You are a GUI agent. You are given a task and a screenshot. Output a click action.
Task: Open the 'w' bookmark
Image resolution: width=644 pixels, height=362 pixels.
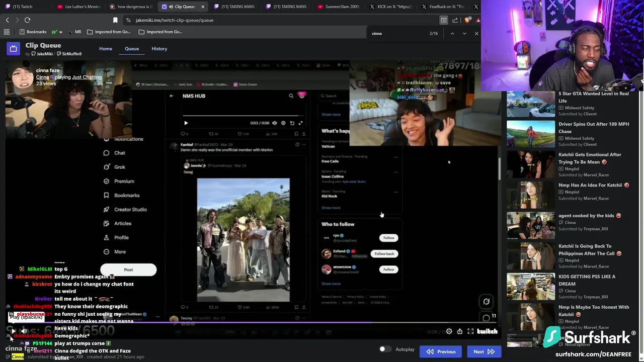click(57, 32)
